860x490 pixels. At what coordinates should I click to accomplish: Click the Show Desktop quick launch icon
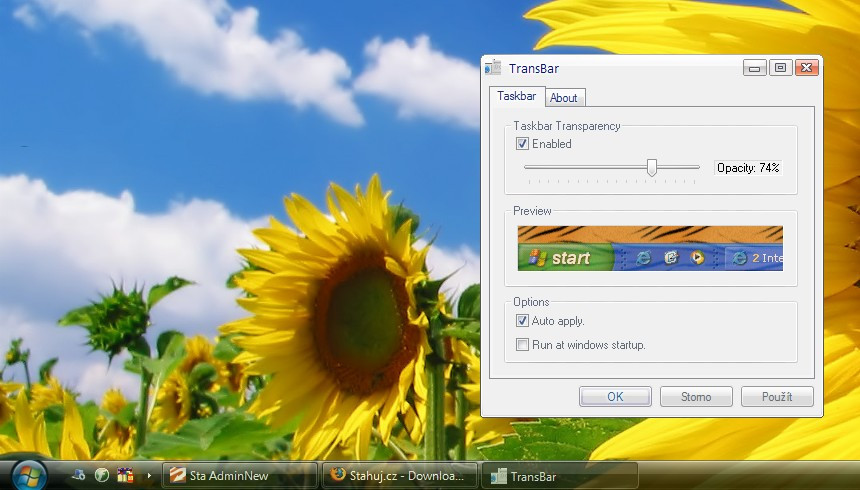(78, 475)
